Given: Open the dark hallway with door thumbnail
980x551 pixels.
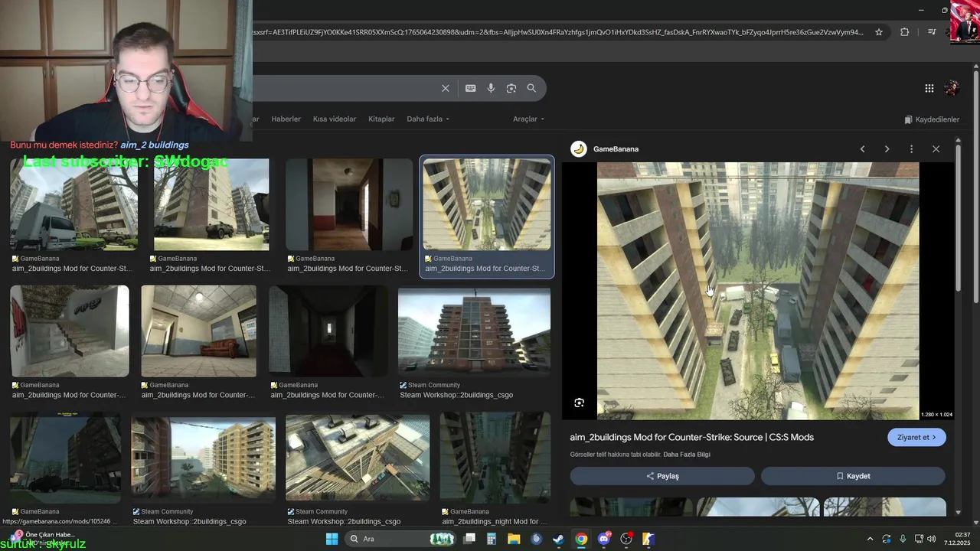Looking at the screenshot, I should (350, 205).
